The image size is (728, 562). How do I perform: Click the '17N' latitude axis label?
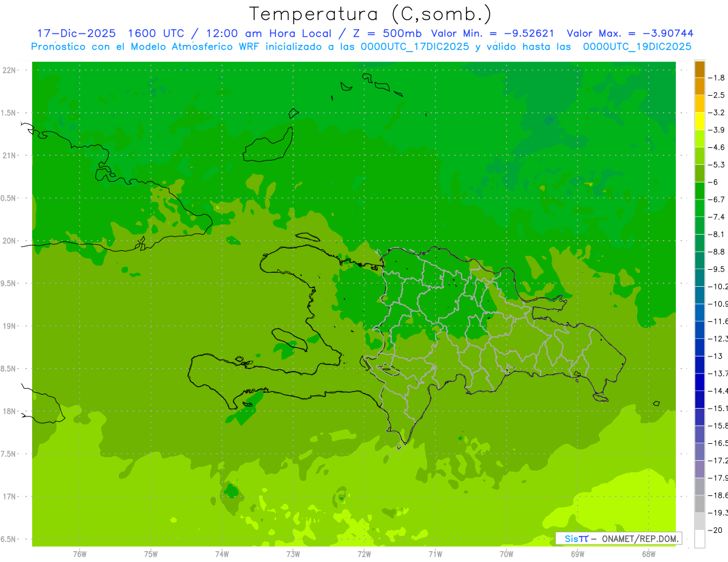[x=9, y=497]
